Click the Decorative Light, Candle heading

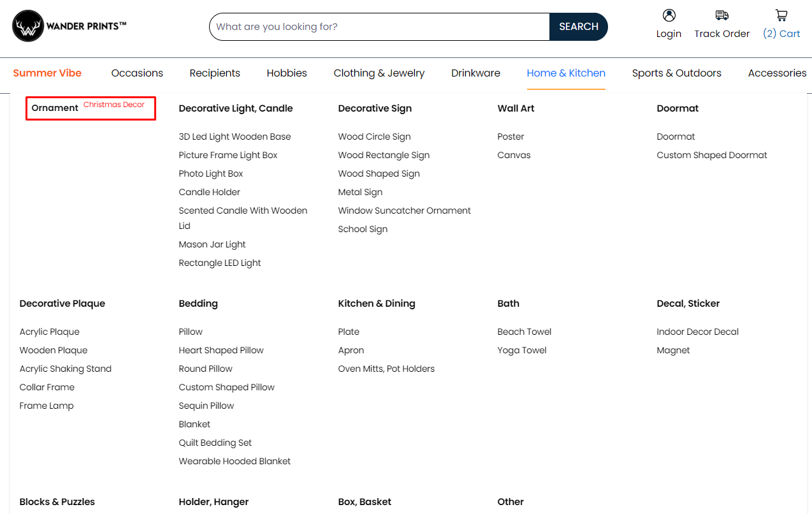236,108
